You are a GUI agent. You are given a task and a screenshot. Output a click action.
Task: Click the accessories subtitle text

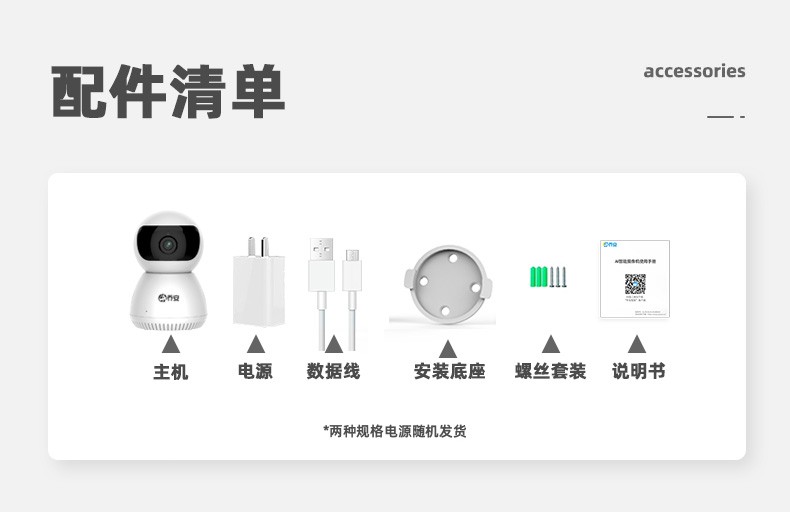pos(694,71)
